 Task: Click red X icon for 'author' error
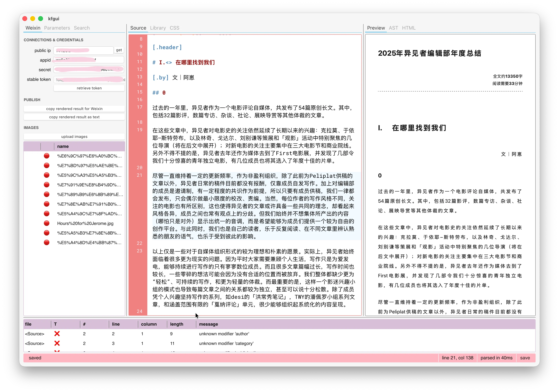[57, 334]
